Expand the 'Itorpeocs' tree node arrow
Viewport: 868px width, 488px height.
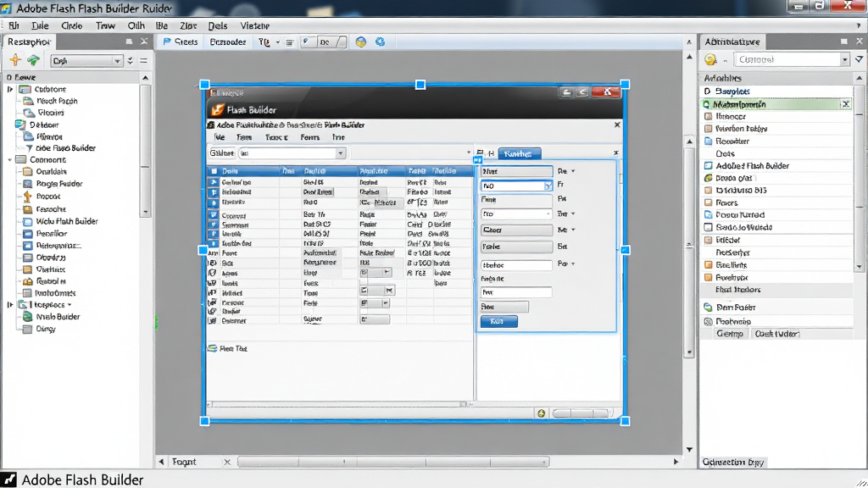tap(10, 305)
